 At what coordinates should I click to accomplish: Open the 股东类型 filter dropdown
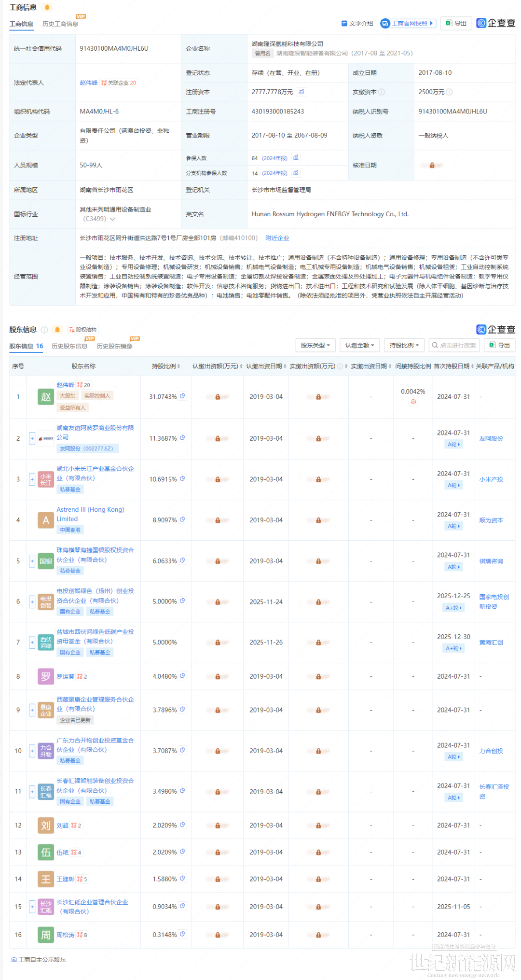coord(315,345)
